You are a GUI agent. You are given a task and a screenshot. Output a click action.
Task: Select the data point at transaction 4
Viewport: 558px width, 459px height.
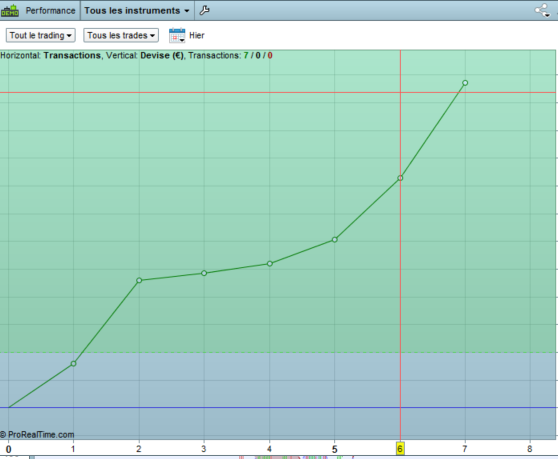pyautogui.click(x=270, y=264)
